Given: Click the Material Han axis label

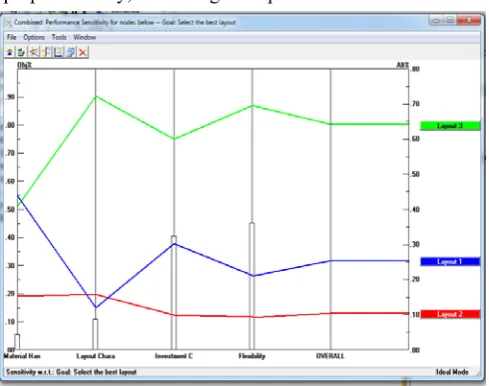Looking at the screenshot, I should [x=22, y=356].
